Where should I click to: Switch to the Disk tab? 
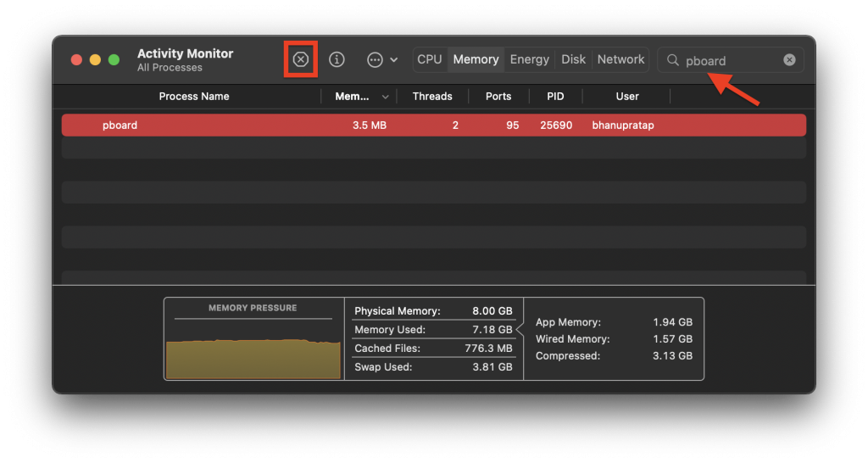(574, 59)
